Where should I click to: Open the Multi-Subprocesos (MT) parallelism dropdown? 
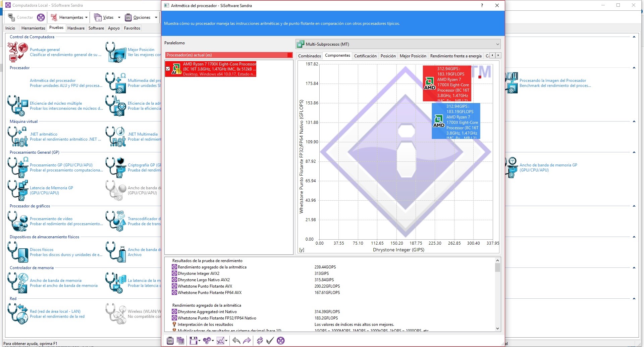(398, 44)
